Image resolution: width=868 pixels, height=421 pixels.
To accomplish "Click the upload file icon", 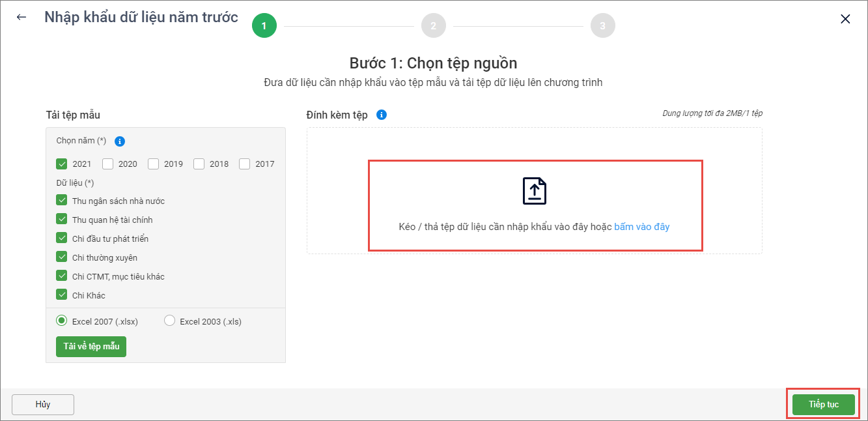I will coord(535,191).
